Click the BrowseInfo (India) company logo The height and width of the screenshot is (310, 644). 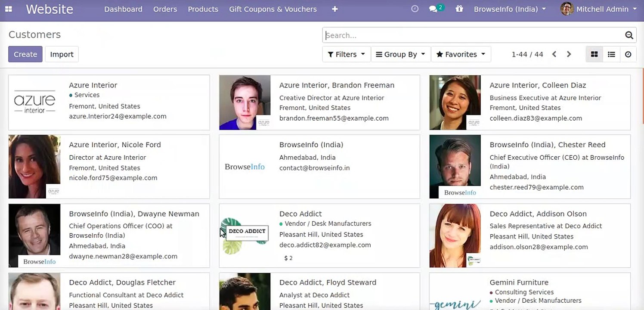(245, 167)
